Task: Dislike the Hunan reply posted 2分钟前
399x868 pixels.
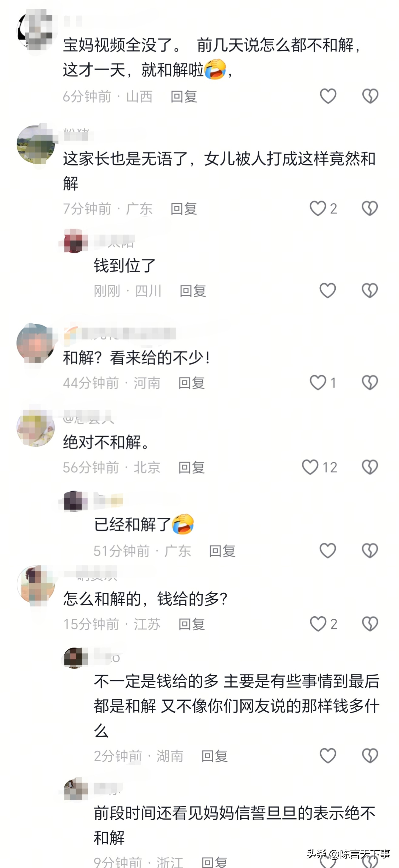Action: click(370, 756)
